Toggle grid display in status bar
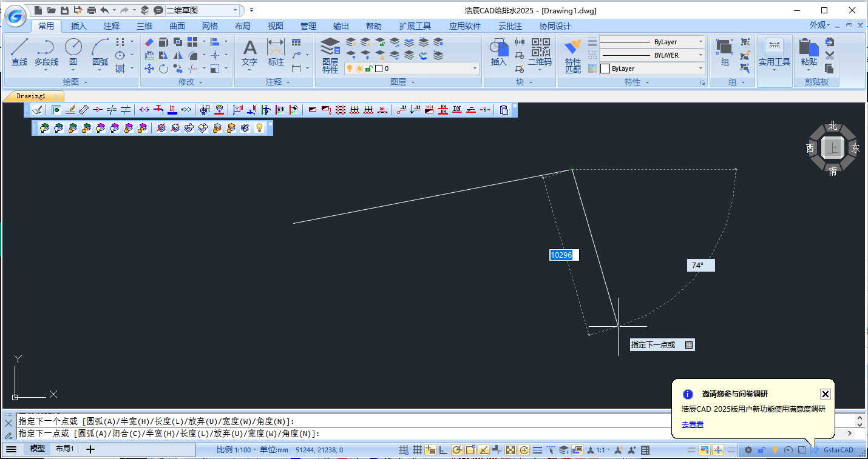 point(418,450)
